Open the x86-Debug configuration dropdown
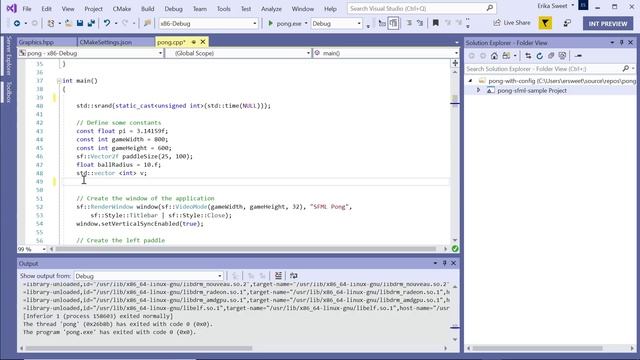 (x=208, y=24)
